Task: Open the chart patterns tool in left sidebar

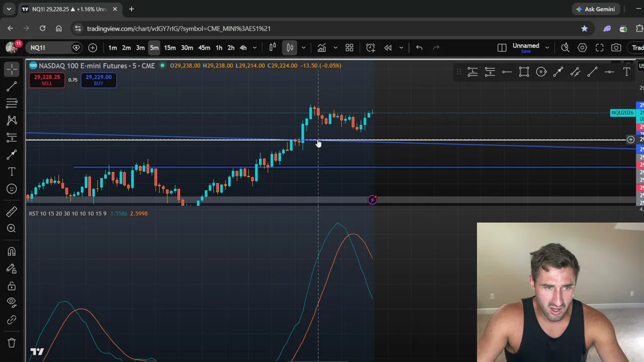Action: pos(12,120)
